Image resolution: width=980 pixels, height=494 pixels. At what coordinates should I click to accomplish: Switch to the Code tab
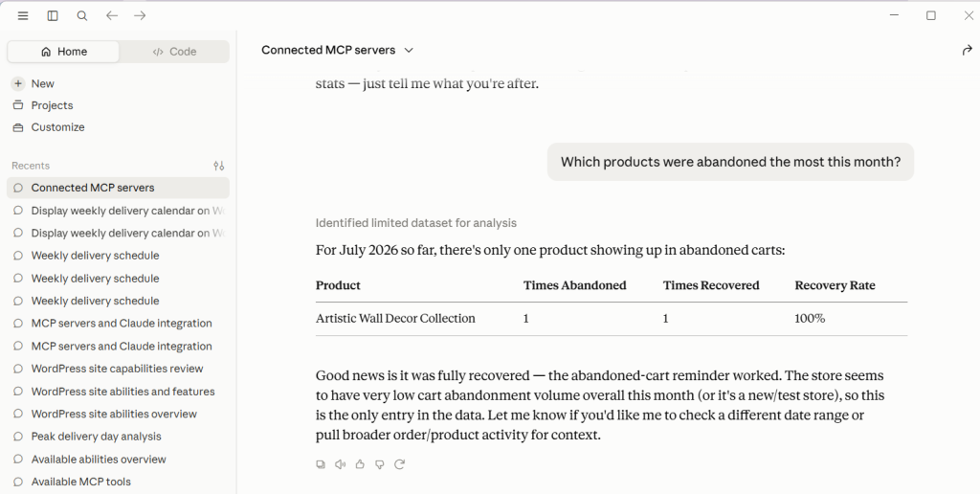click(174, 52)
